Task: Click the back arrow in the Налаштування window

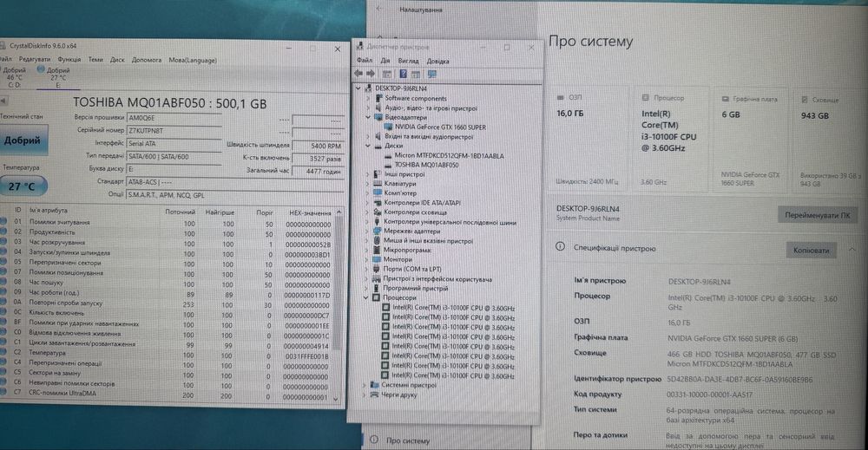Action: coord(379,9)
